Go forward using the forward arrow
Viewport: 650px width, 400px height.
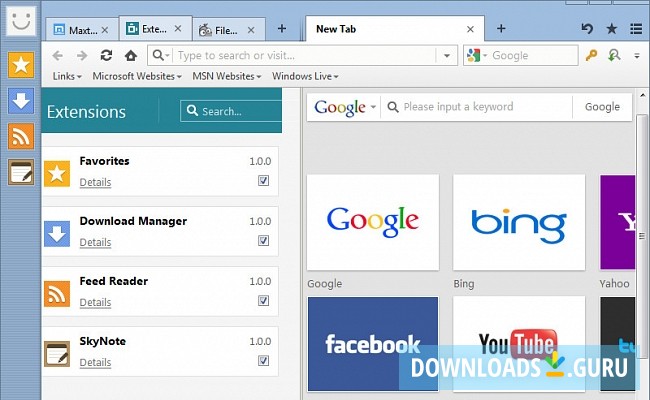point(82,55)
